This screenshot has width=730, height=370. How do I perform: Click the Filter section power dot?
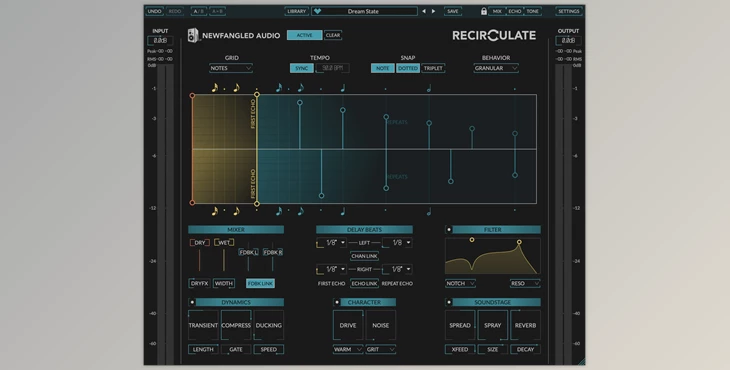[x=449, y=229]
